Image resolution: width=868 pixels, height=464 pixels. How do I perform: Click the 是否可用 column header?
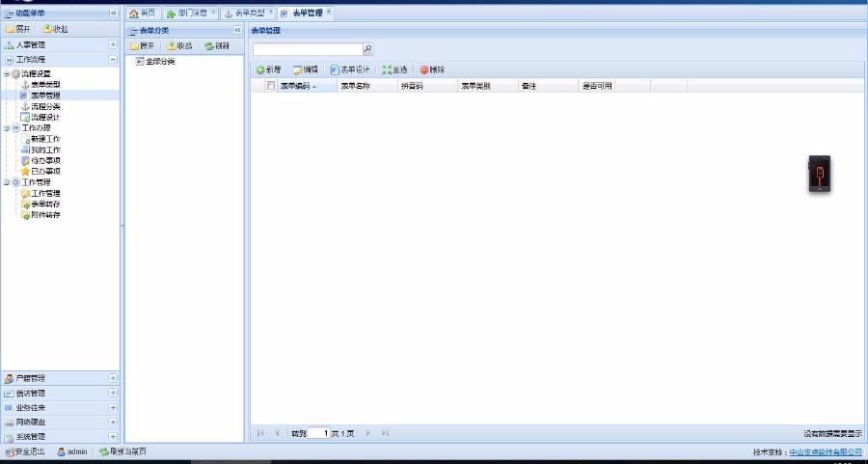(597, 86)
